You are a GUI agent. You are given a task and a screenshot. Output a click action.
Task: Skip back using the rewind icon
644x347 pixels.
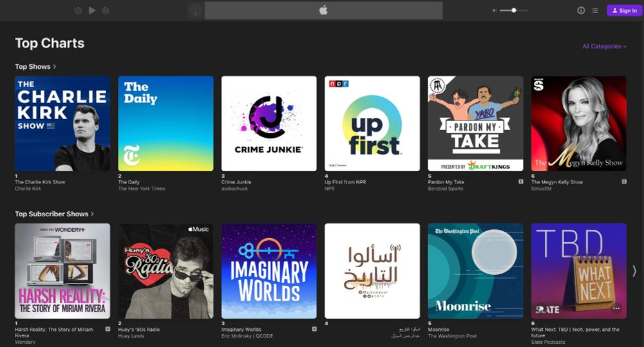[x=78, y=11]
